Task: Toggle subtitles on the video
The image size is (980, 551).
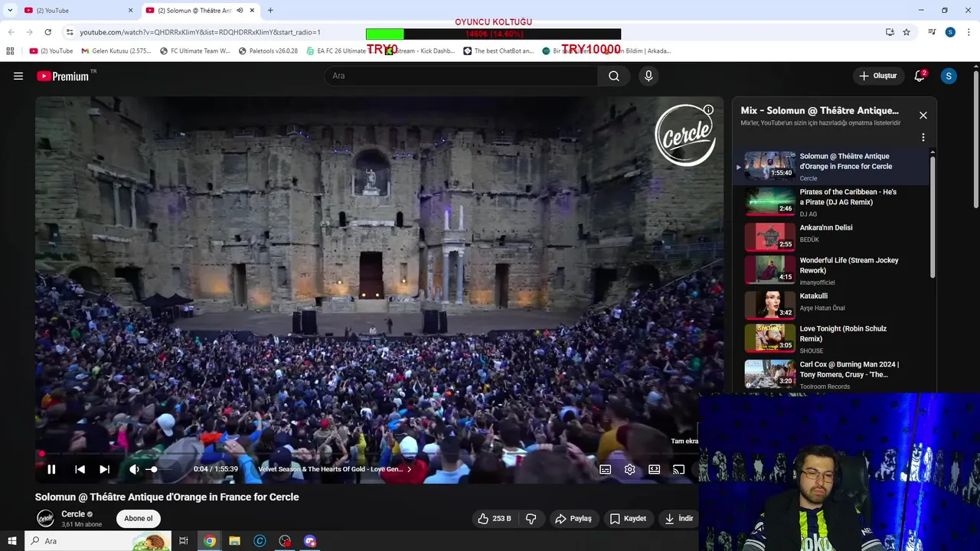Action: [x=605, y=469]
